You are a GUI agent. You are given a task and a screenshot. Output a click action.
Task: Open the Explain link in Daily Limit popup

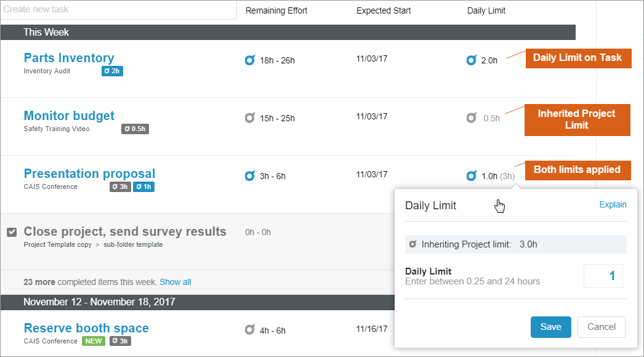point(613,205)
